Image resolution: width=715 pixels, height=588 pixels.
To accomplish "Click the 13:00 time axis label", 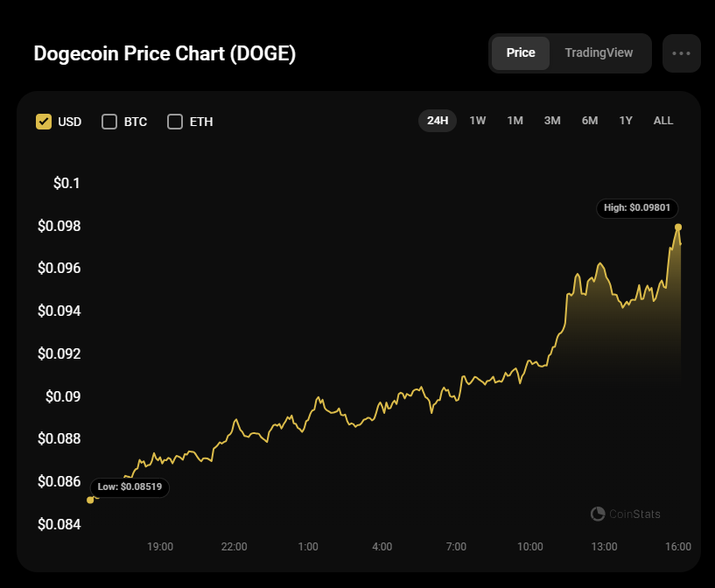I will click(x=604, y=546).
